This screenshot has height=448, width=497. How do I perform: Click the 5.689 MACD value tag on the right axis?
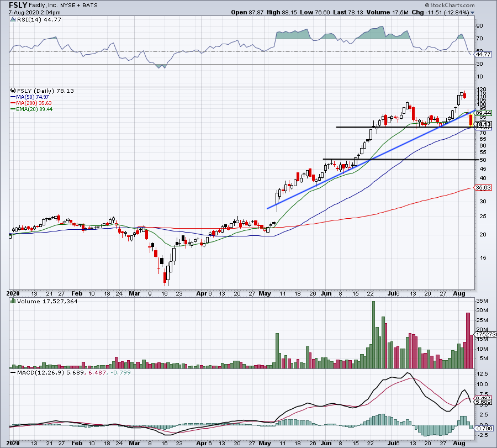pyautogui.click(x=484, y=402)
